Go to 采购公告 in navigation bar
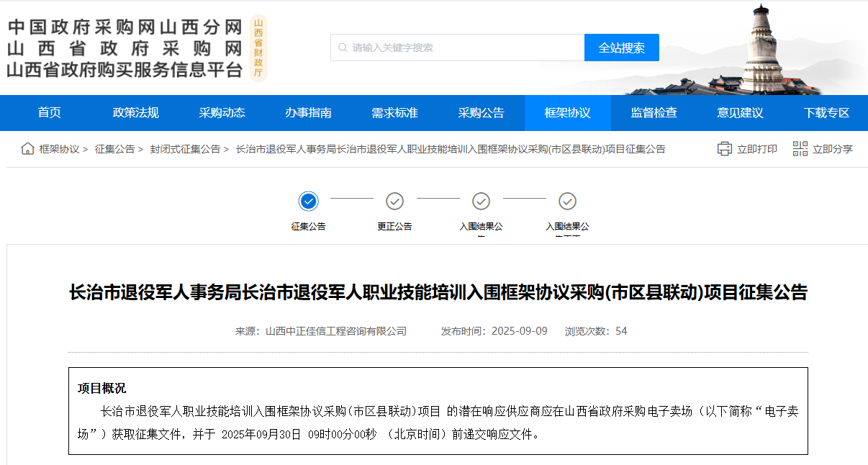Image resolution: width=868 pixels, height=465 pixels. [x=482, y=113]
